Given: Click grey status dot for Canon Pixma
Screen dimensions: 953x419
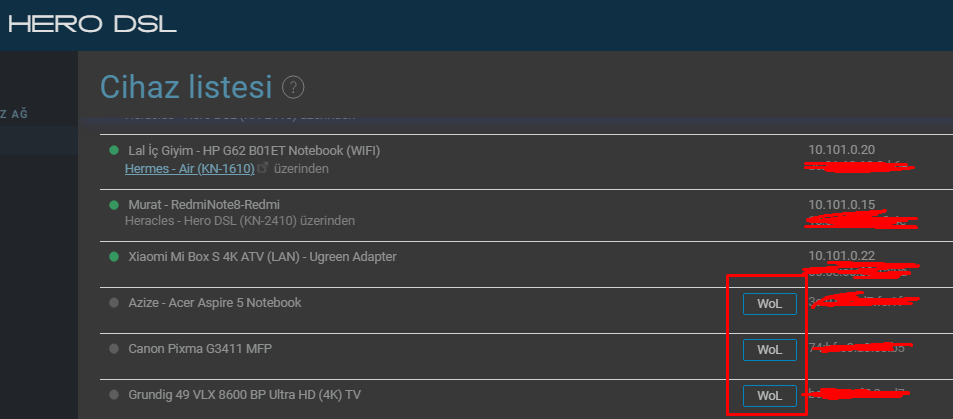Looking at the screenshot, I should pos(114,349).
